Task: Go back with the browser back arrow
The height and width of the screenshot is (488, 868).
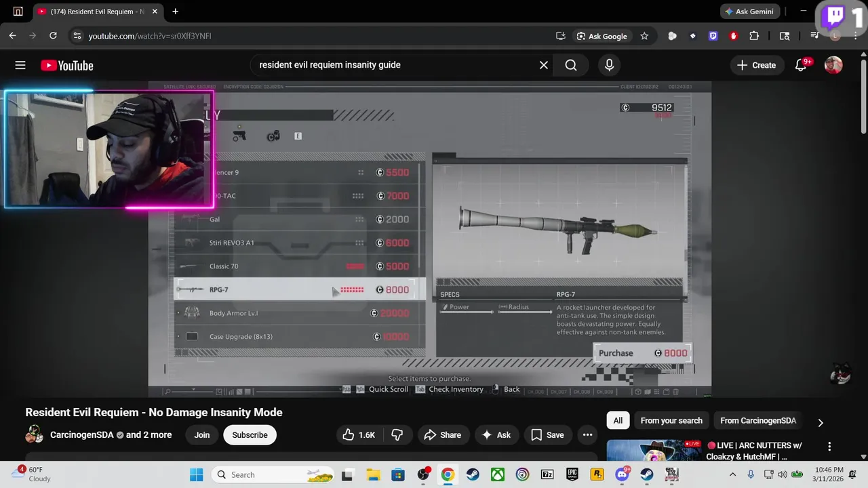Action: (12, 36)
